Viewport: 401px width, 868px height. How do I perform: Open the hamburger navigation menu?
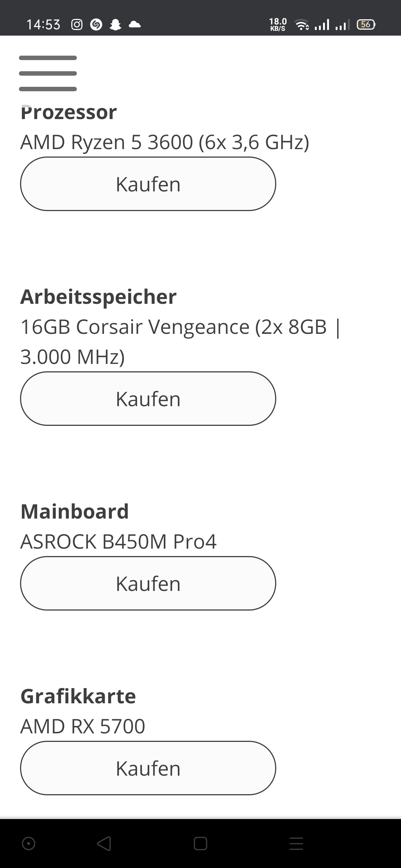(x=48, y=73)
